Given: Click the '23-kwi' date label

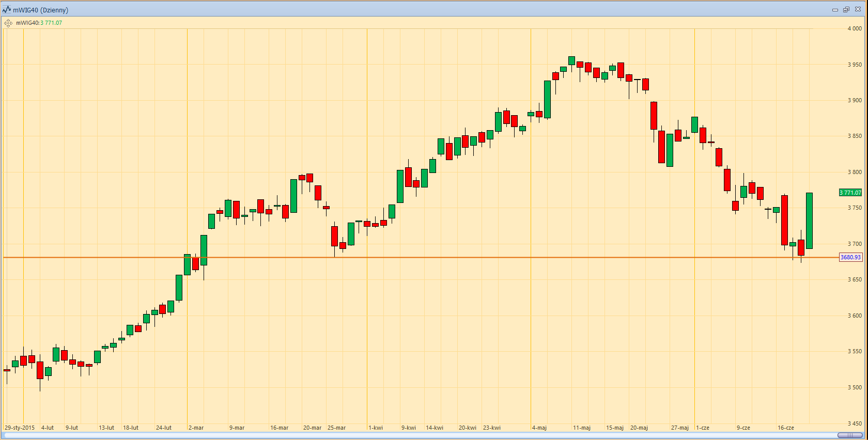Looking at the screenshot, I should pyautogui.click(x=492, y=428).
